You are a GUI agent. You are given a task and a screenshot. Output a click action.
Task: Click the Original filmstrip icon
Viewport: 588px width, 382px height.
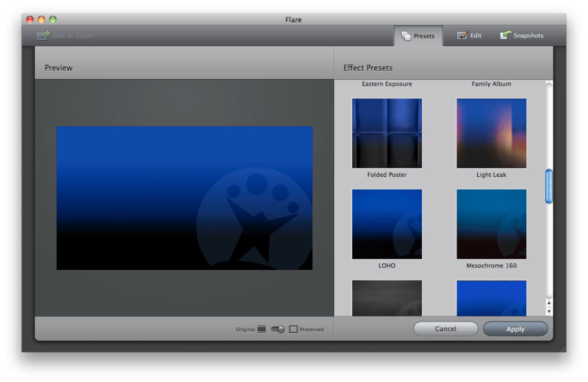[262, 329]
